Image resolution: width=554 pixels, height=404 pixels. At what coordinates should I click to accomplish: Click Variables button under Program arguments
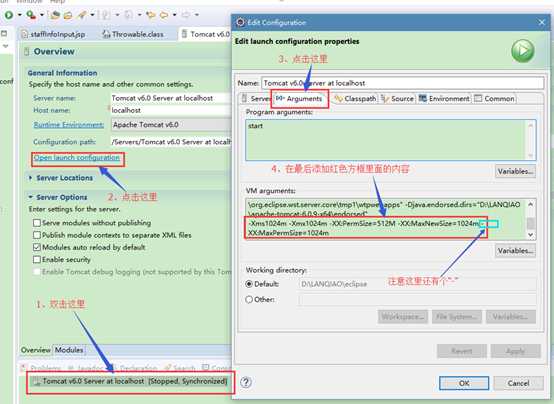click(515, 171)
